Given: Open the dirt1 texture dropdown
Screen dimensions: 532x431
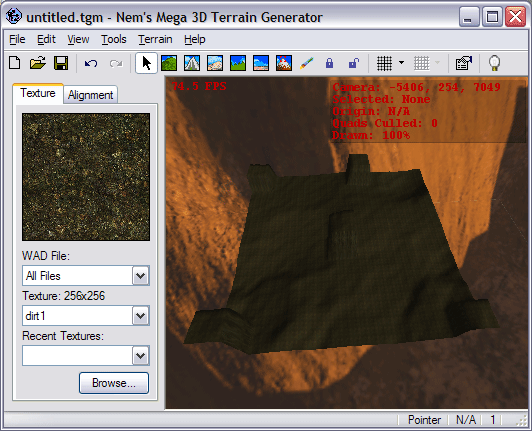Looking at the screenshot, I should (x=140, y=316).
